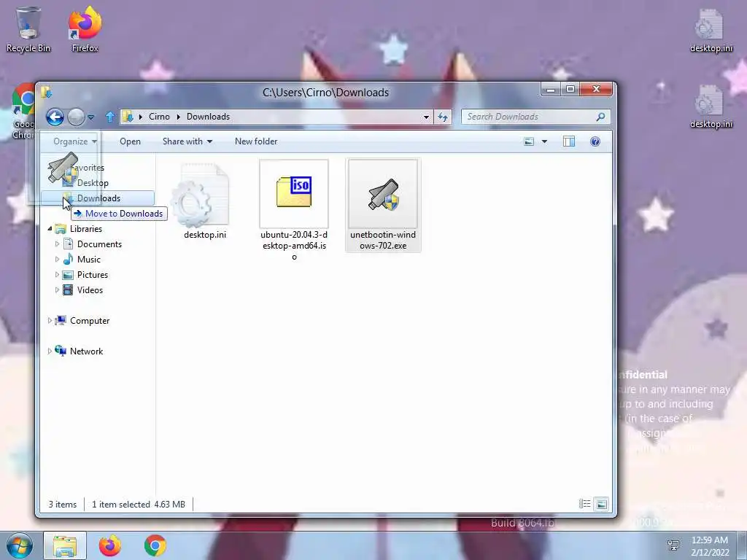
Task: Click the Recycle Bin desktop icon
Action: [x=28, y=29]
